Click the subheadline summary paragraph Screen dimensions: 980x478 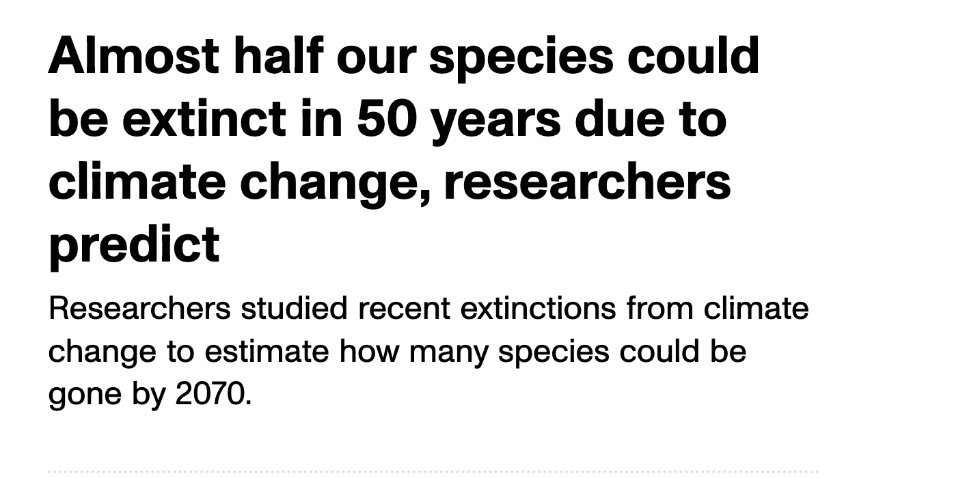click(428, 351)
